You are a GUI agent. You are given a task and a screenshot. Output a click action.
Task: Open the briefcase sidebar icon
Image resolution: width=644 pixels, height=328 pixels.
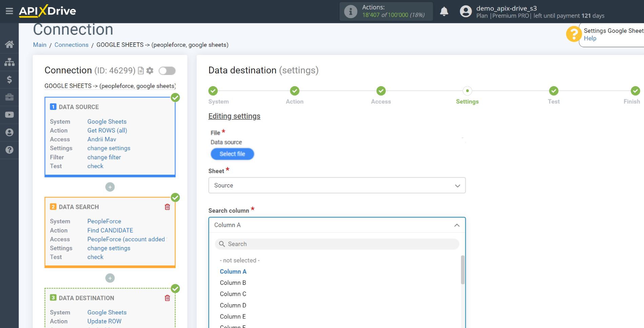9,97
